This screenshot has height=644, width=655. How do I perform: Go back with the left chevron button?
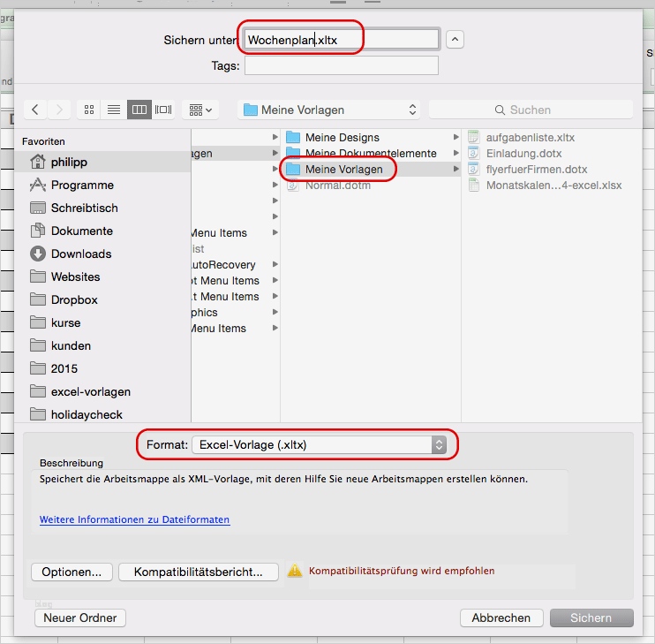(x=35, y=110)
